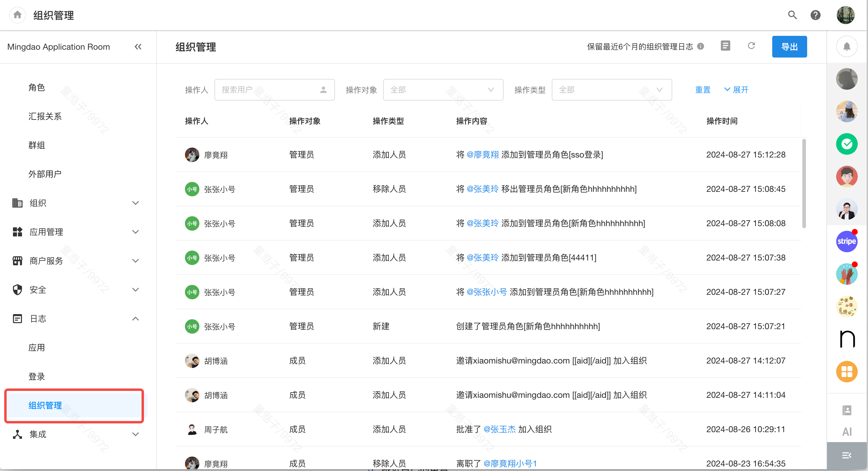Expand more filters with 展开
The image size is (868, 471).
click(x=736, y=90)
